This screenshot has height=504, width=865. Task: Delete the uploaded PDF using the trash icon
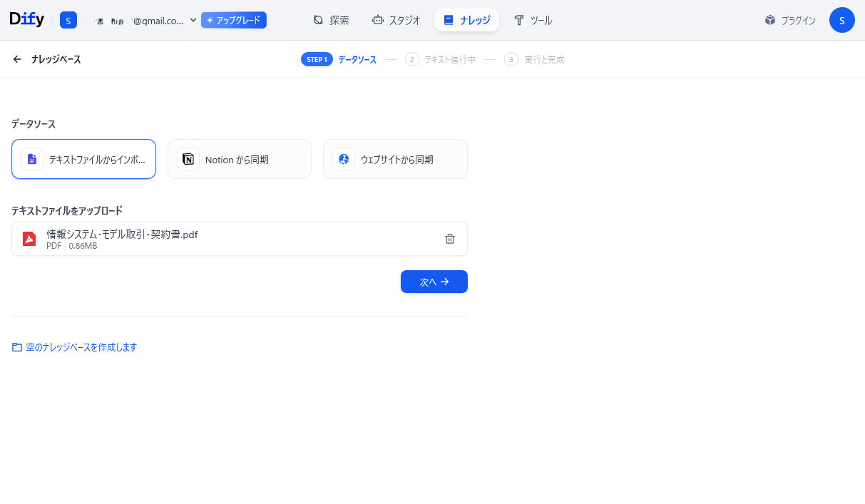click(450, 238)
